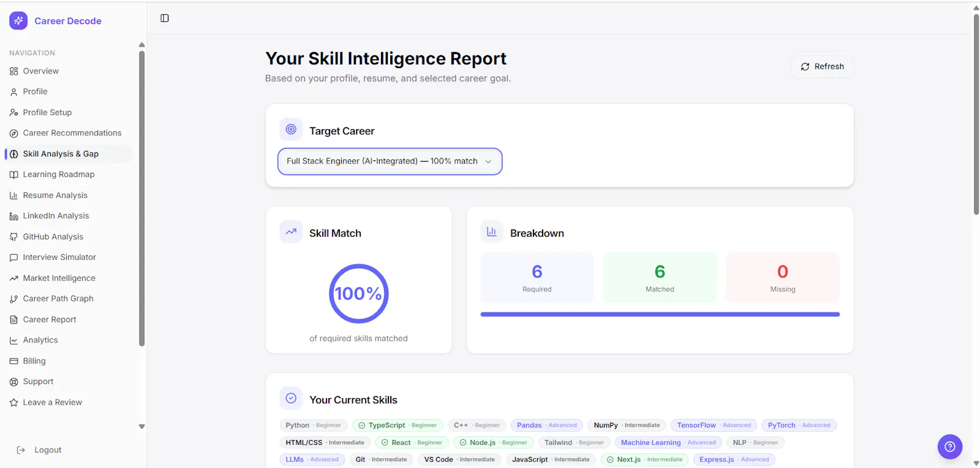Screen dimensions: 980x468
Task: Click the Target Career bullseye icon
Action: click(291, 129)
